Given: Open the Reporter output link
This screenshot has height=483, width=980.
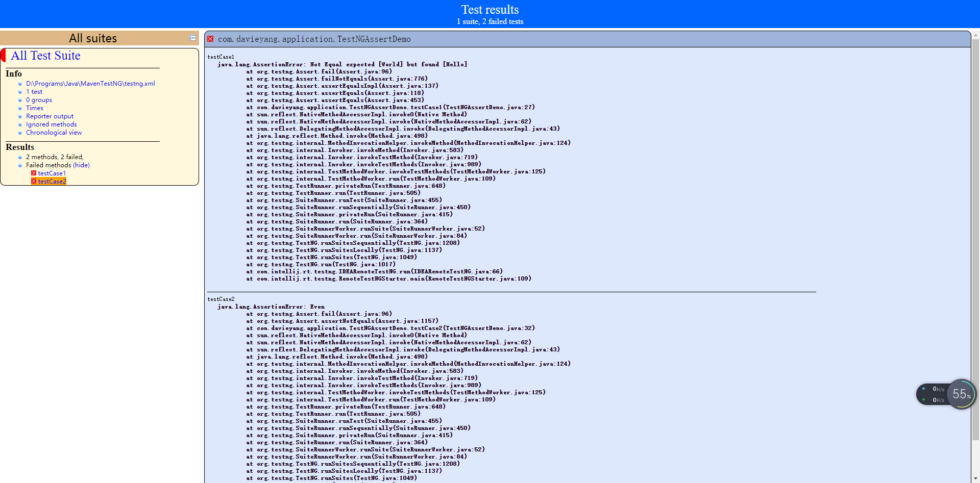Looking at the screenshot, I should (50, 116).
